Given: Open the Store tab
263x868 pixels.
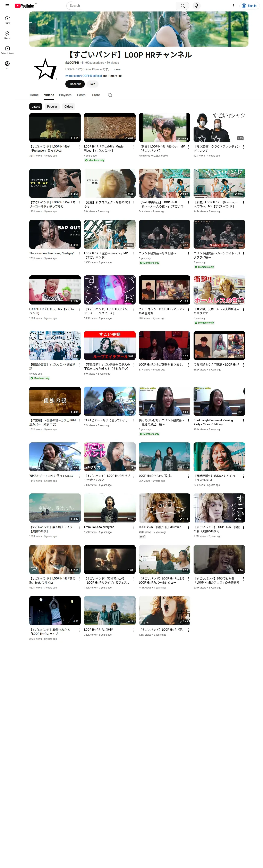Looking at the screenshot, I should tap(96, 95).
